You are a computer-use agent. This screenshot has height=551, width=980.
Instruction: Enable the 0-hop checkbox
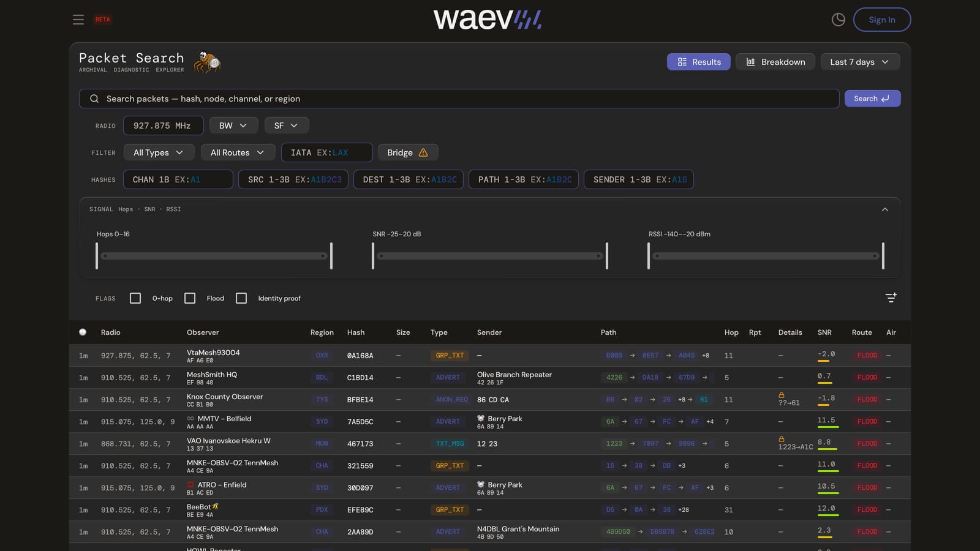135,298
